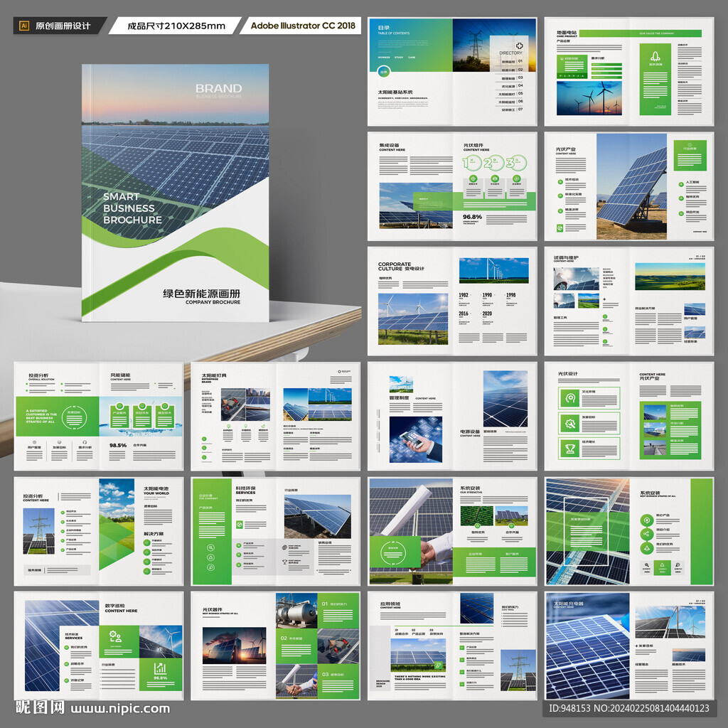Open the 太阳能充电器 spread
The image size is (728, 728).
pyautogui.click(x=629, y=646)
